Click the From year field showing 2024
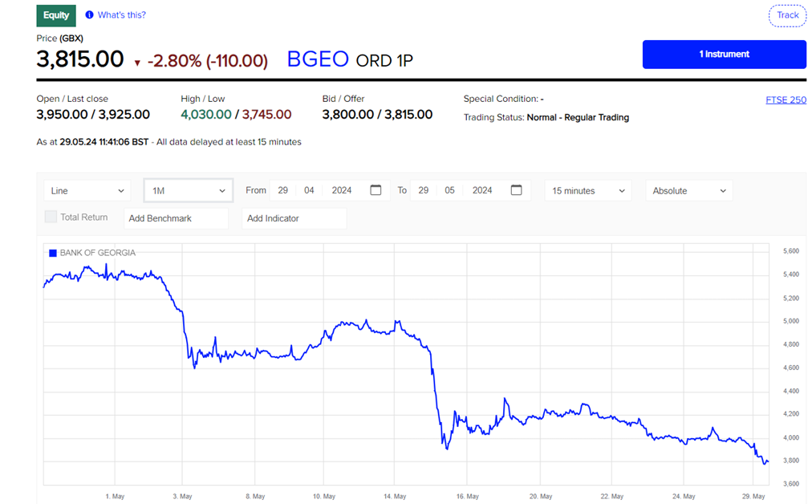This screenshot has width=812, height=504. coord(342,190)
